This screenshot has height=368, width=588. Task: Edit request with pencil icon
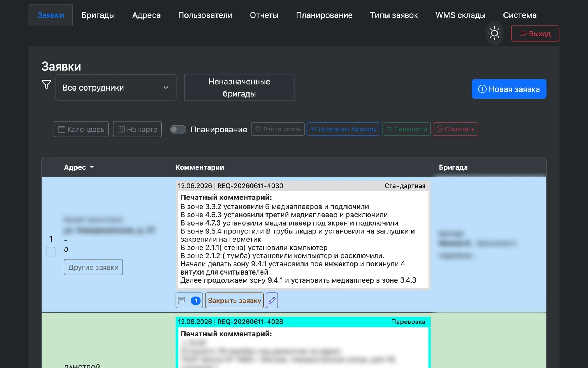(272, 300)
